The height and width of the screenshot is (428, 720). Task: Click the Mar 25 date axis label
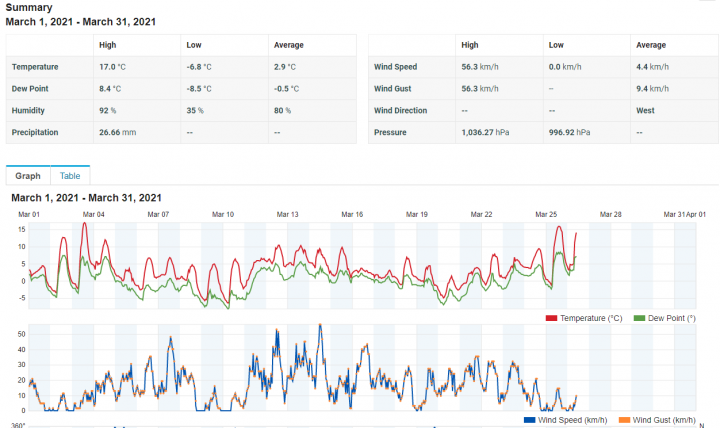[x=546, y=215]
